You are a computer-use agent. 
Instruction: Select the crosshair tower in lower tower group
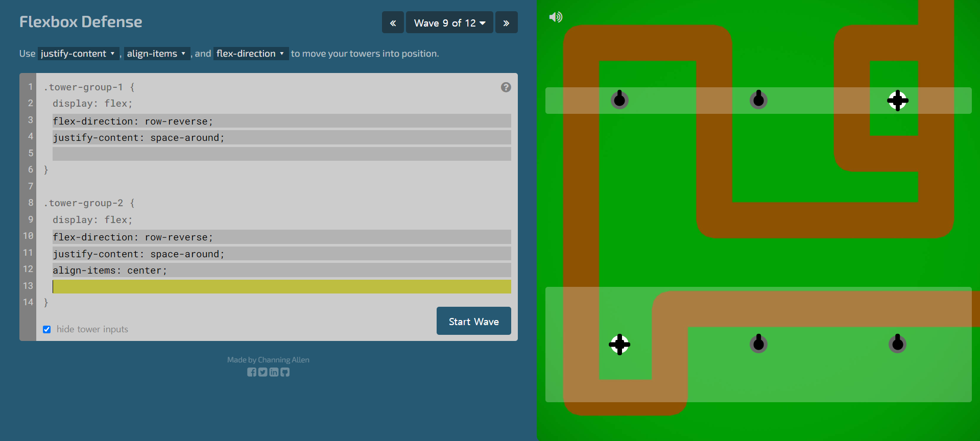tap(619, 345)
